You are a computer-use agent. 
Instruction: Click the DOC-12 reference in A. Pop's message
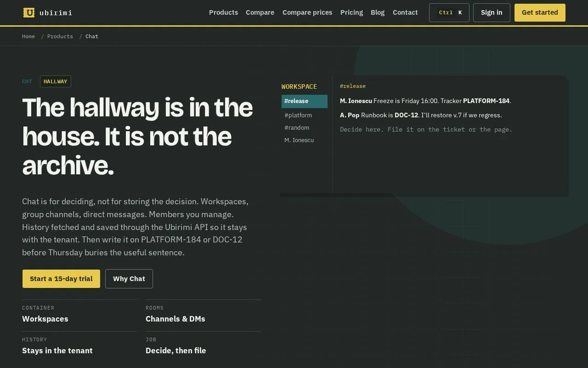click(x=406, y=115)
